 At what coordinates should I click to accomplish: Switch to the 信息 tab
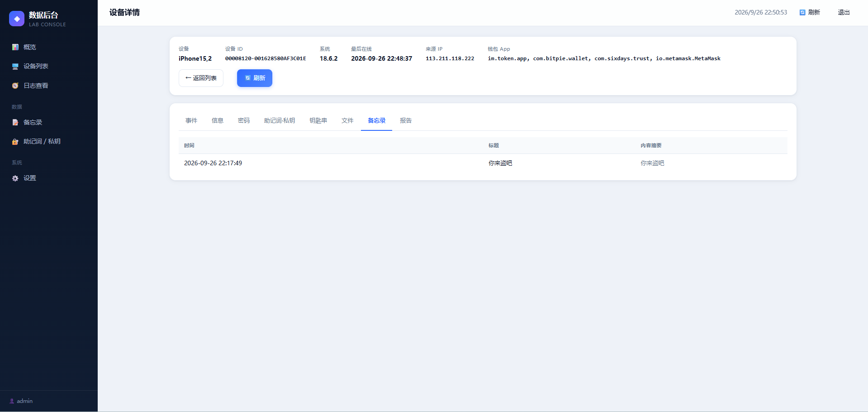coord(218,120)
